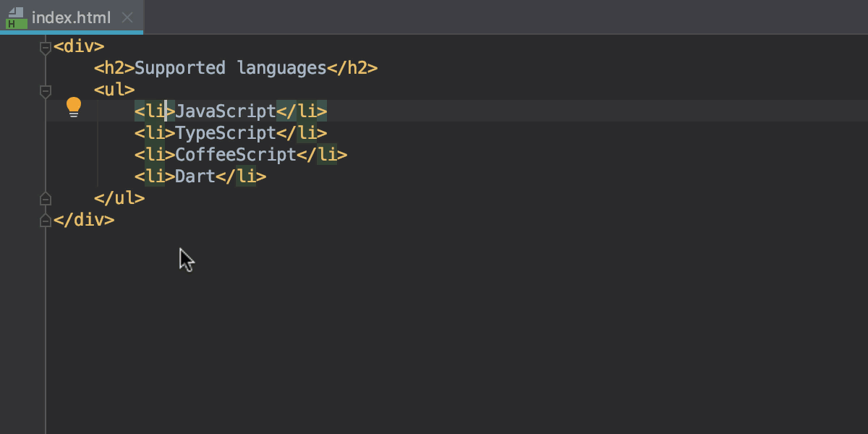Click the "Supported languages" heading text
868x434 pixels.
[x=231, y=69]
